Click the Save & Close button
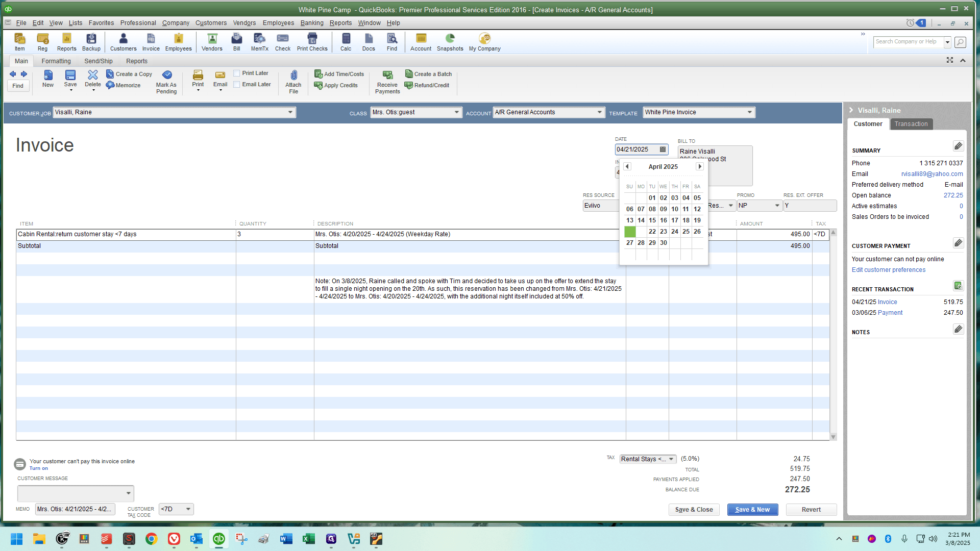Image resolution: width=980 pixels, height=551 pixels. 694,510
